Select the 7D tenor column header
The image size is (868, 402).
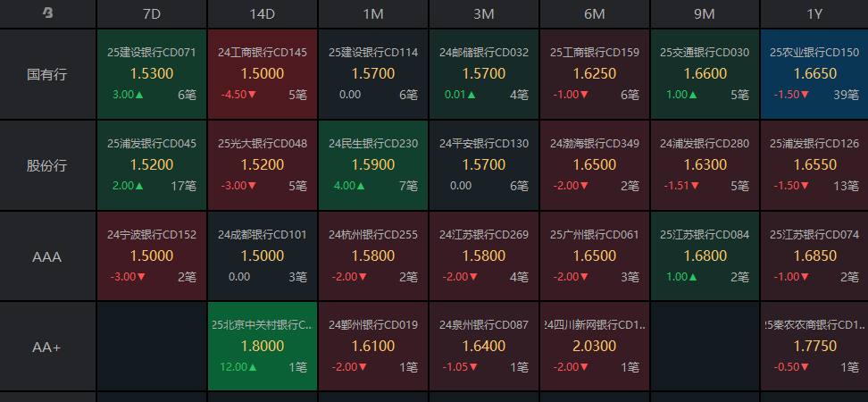pyautogui.click(x=151, y=13)
